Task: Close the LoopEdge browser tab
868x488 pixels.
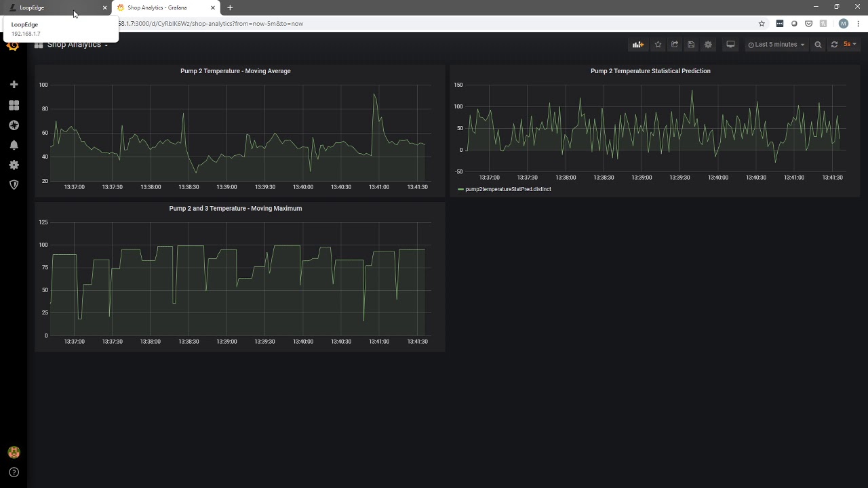Action: [x=104, y=7]
